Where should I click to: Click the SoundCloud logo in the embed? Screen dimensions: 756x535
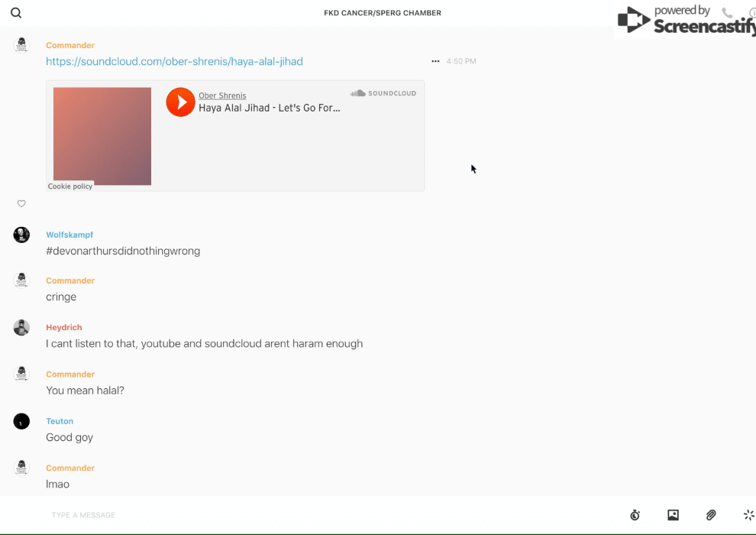383,93
